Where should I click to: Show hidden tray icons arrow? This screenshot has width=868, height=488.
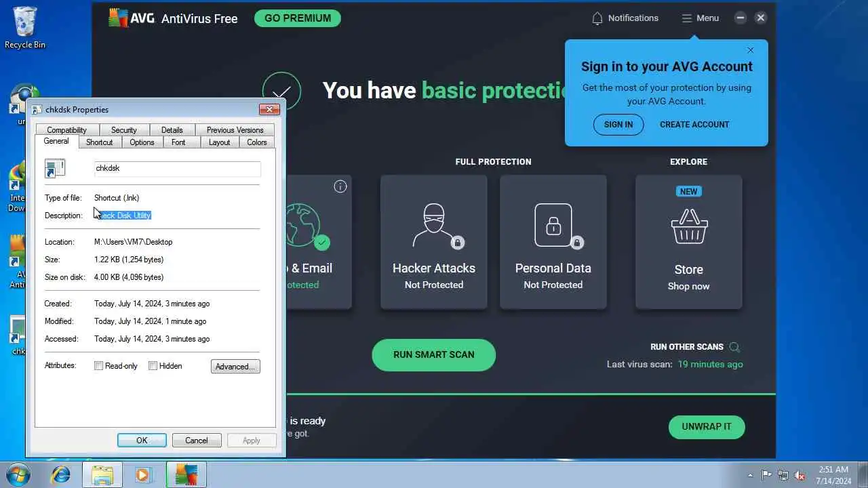click(x=750, y=475)
